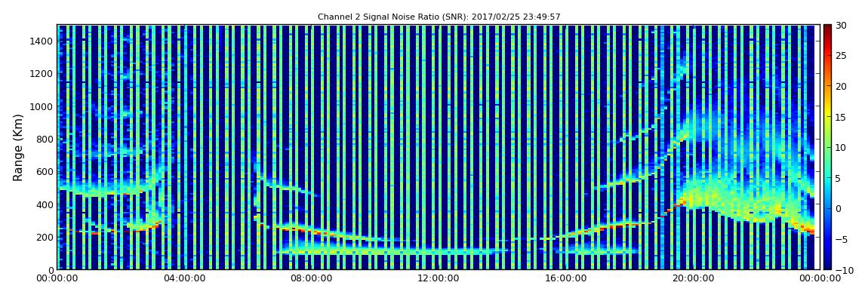Click the colorbar label 20

pyautogui.click(x=842, y=86)
